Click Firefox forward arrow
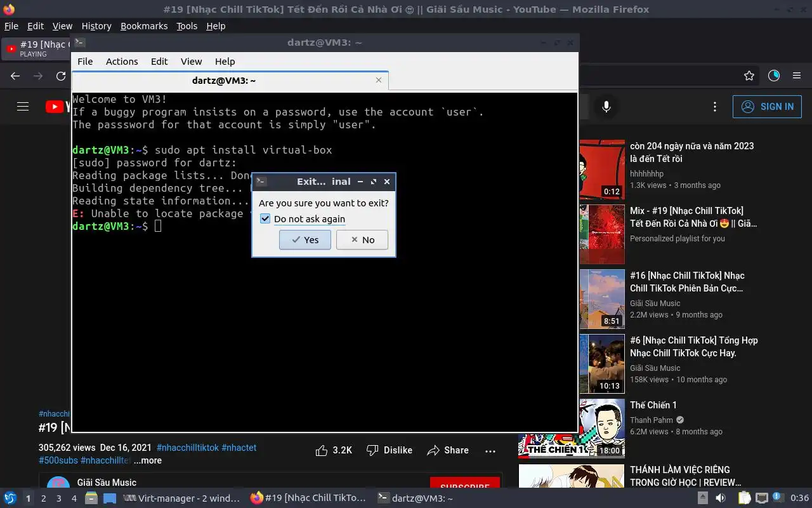 (38, 76)
